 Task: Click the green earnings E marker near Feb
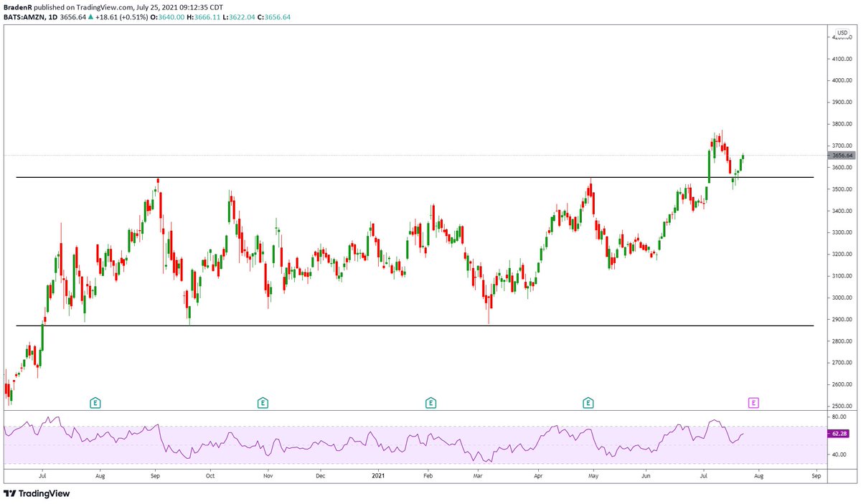click(x=430, y=403)
